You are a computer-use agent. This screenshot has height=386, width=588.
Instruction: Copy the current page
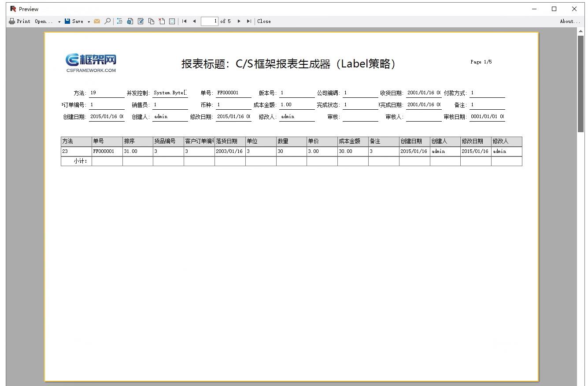tap(151, 21)
